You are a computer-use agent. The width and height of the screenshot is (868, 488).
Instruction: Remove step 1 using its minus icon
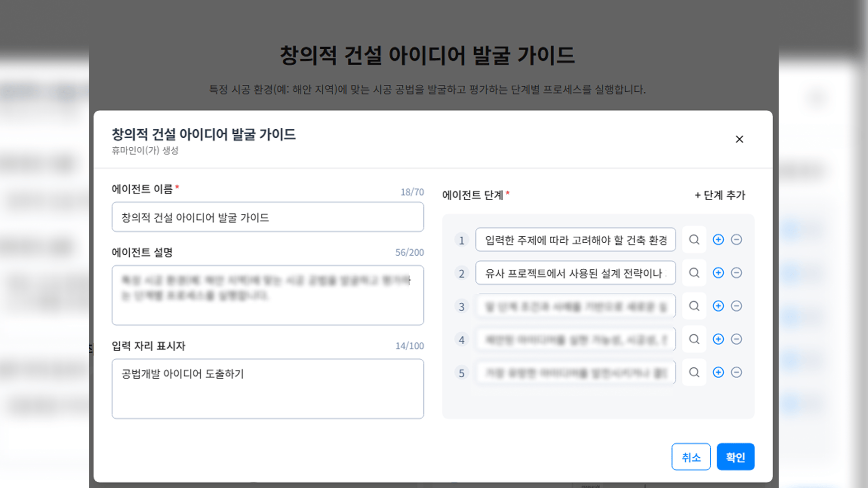[736, 240]
